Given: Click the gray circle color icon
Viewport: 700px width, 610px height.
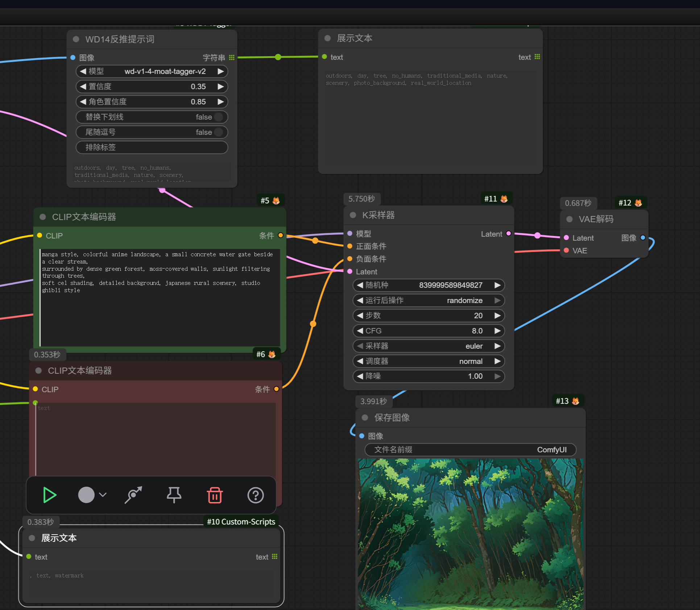Looking at the screenshot, I should (86, 495).
